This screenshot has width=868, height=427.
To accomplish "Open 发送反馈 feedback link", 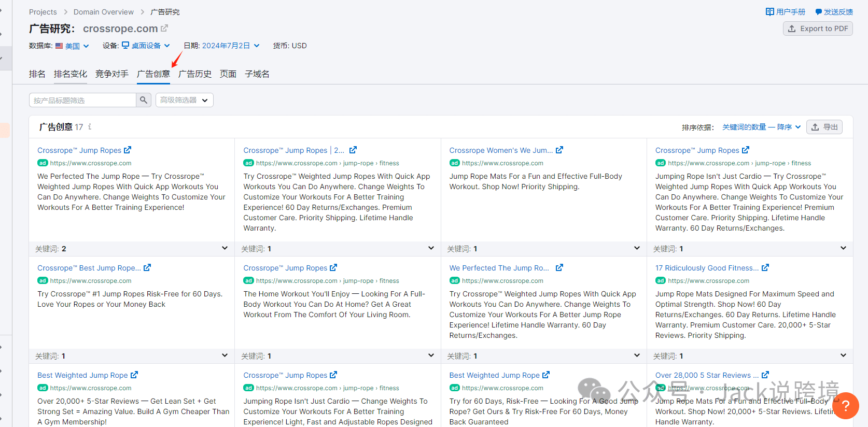I will point(834,12).
